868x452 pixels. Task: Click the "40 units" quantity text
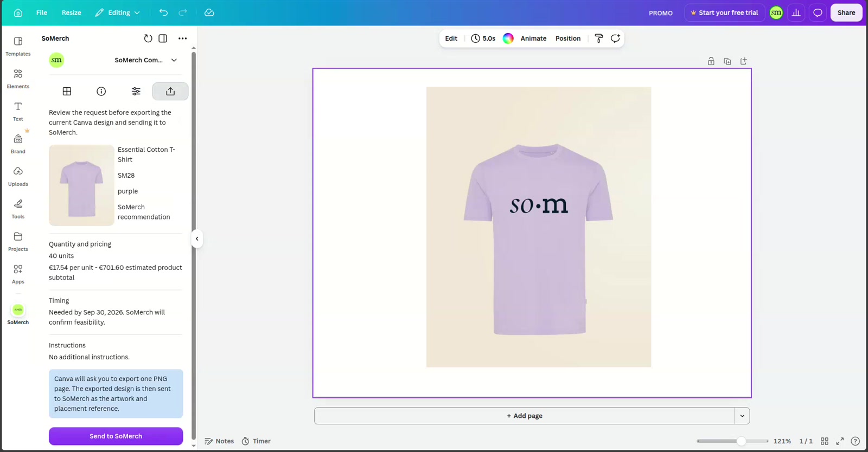(61, 256)
